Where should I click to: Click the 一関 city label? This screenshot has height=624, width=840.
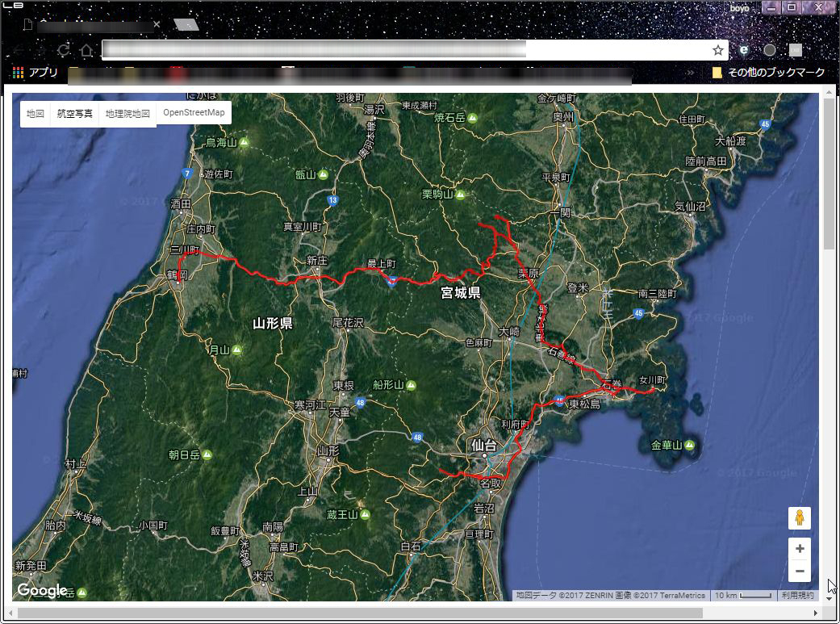pyautogui.click(x=560, y=213)
